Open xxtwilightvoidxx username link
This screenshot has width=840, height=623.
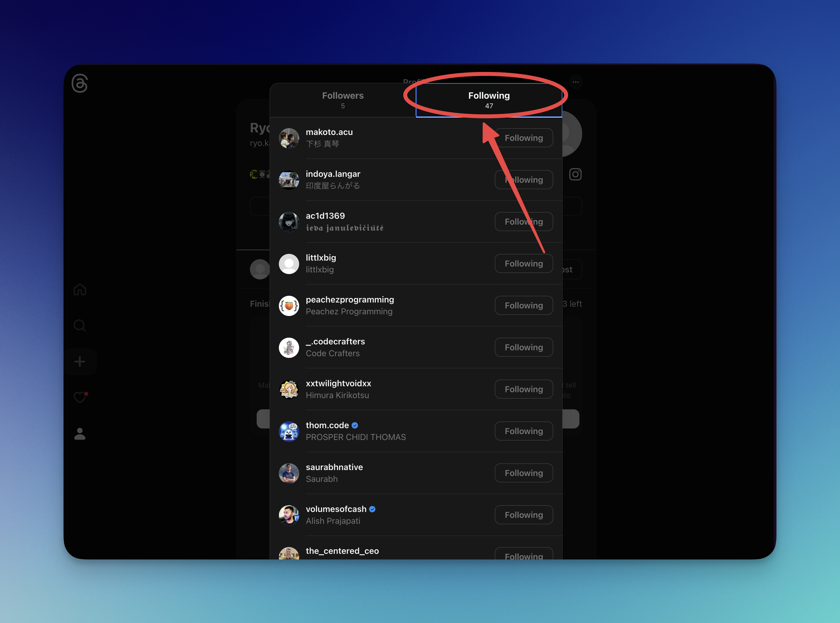point(338,383)
